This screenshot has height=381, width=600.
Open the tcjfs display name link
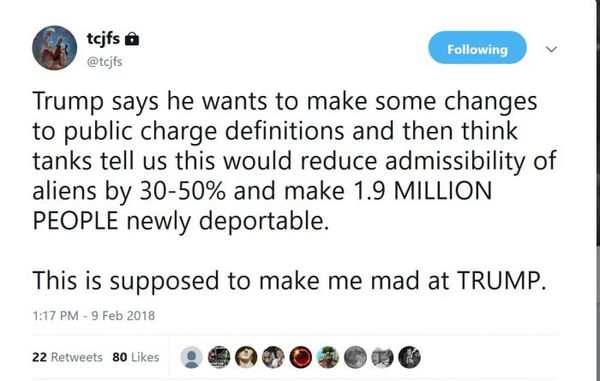click(x=103, y=39)
